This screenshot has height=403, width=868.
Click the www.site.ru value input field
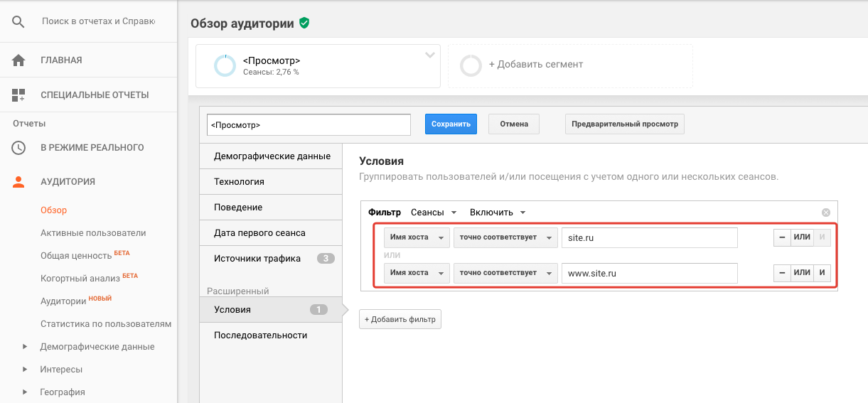(648, 273)
